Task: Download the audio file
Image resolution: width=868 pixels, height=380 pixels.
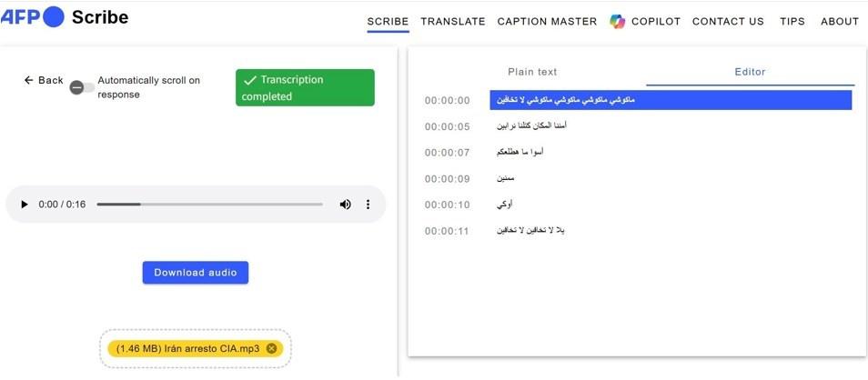Action: coord(196,273)
